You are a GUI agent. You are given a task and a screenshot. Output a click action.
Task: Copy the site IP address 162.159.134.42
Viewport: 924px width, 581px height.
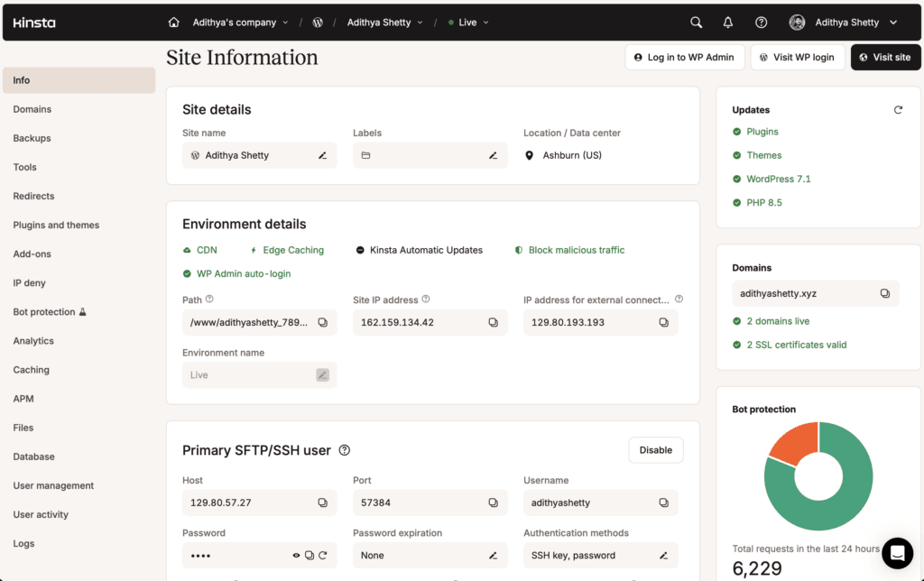click(x=493, y=322)
